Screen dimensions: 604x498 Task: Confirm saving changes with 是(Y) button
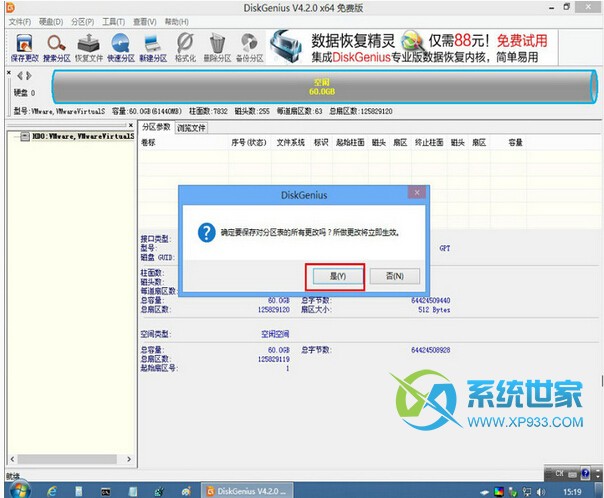click(x=338, y=276)
